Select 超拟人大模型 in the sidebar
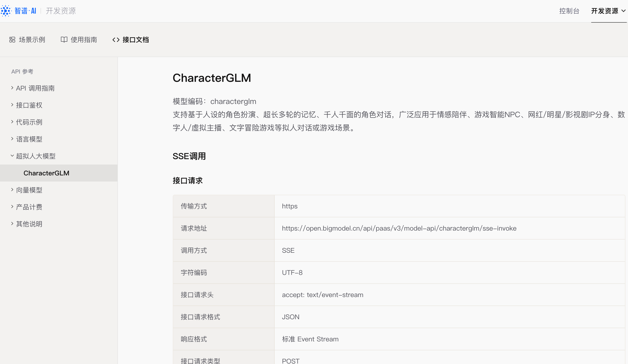 36,156
